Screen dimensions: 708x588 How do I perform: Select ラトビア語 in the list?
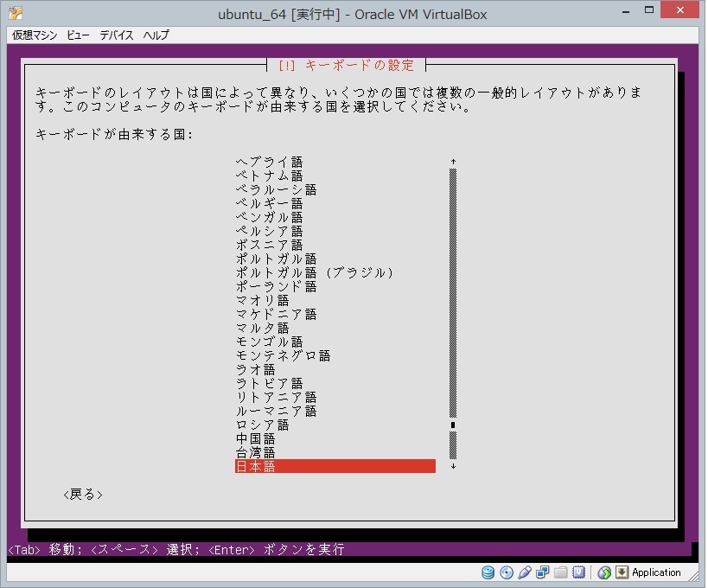(270, 383)
